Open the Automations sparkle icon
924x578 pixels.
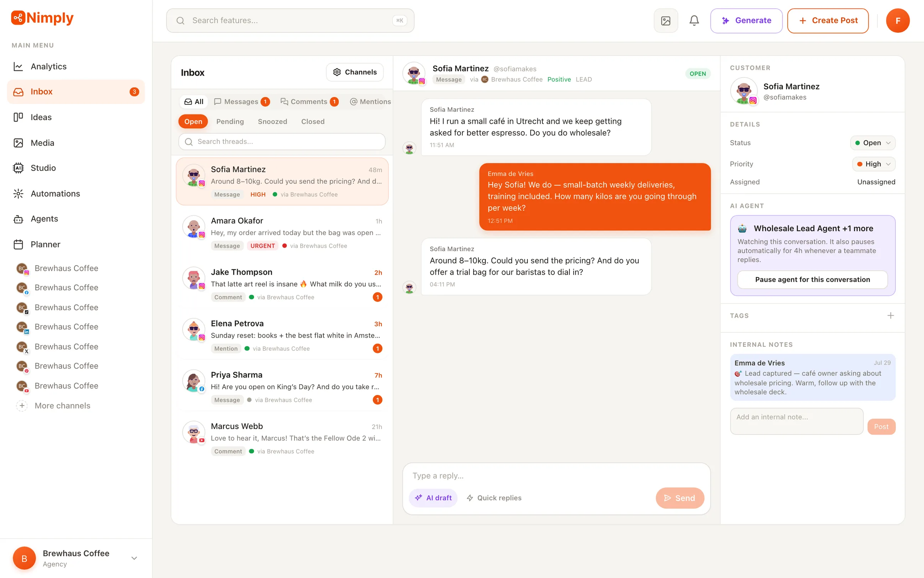coord(18,193)
